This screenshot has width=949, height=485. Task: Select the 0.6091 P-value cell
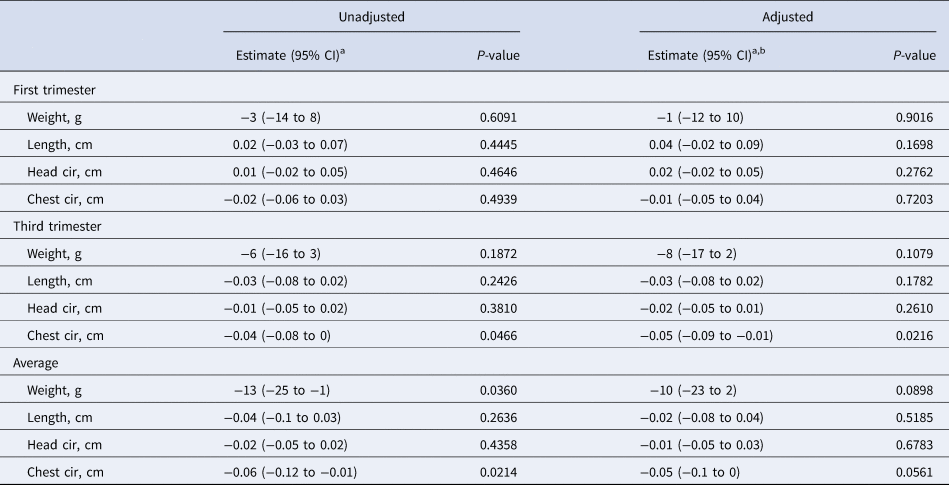click(499, 118)
